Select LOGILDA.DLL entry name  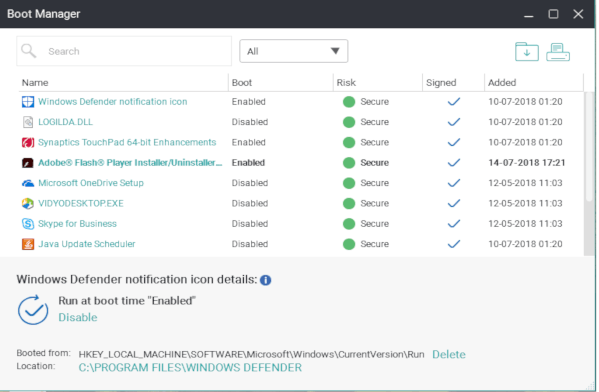click(x=65, y=122)
